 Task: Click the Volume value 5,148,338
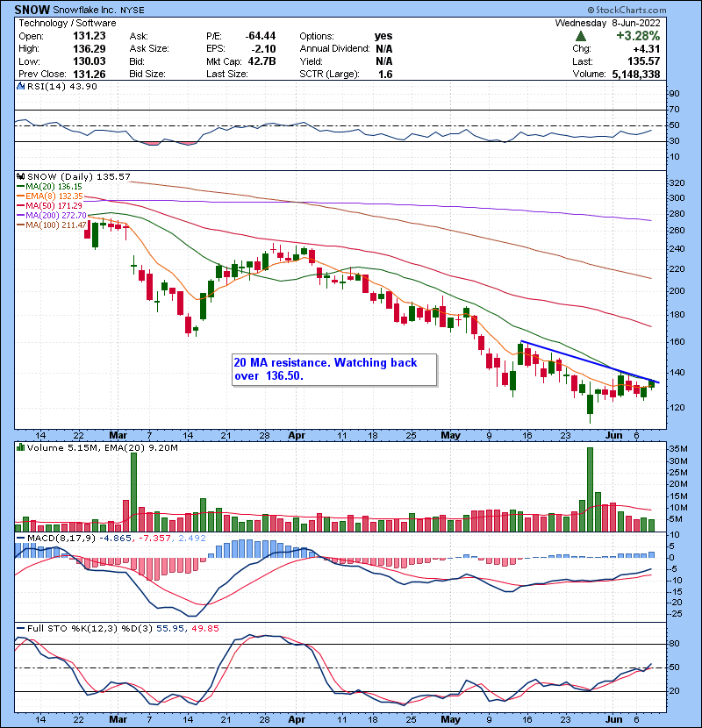(636, 75)
